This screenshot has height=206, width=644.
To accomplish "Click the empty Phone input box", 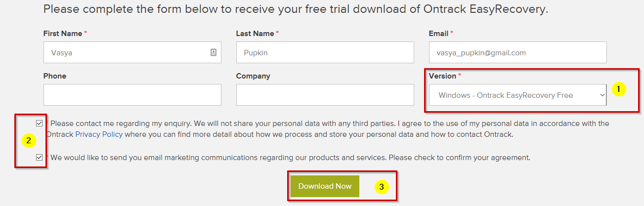I will (x=132, y=95).
